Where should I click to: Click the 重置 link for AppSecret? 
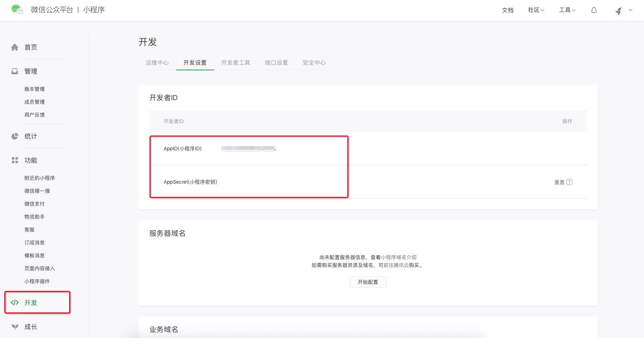click(x=559, y=182)
